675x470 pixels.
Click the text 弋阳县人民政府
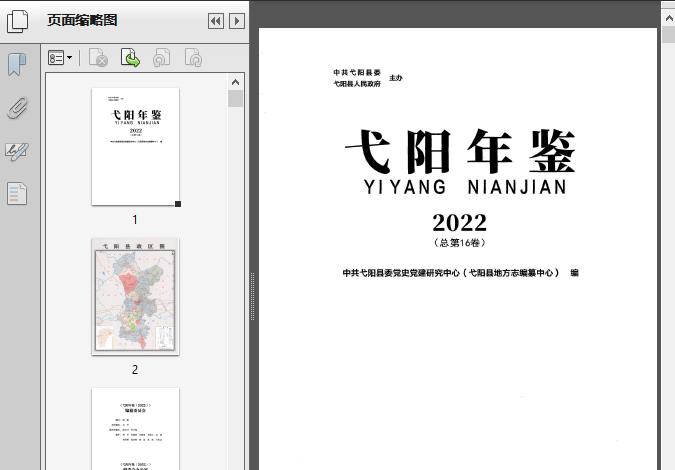[357, 83]
